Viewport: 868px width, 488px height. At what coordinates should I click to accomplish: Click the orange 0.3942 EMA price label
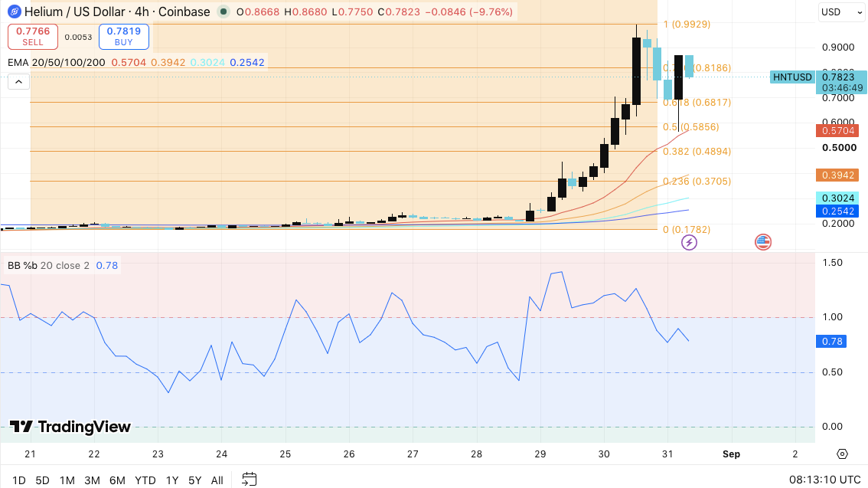coord(838,175)
